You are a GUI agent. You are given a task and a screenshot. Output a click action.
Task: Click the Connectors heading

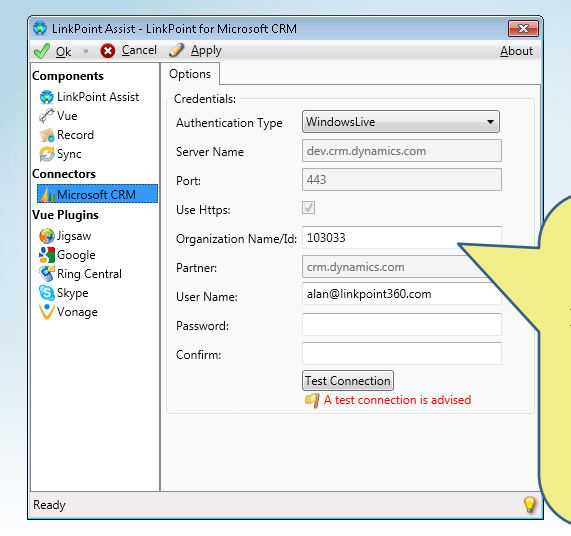click(64, 174)
